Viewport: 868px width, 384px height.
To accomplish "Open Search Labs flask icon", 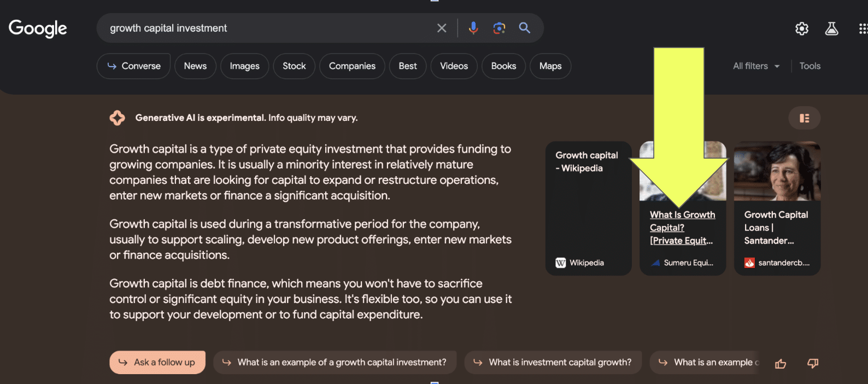I will coord(831,28).
